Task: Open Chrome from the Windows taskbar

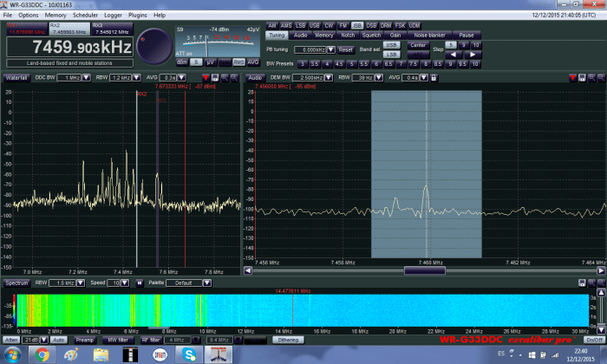Action: tap(41, 354)
